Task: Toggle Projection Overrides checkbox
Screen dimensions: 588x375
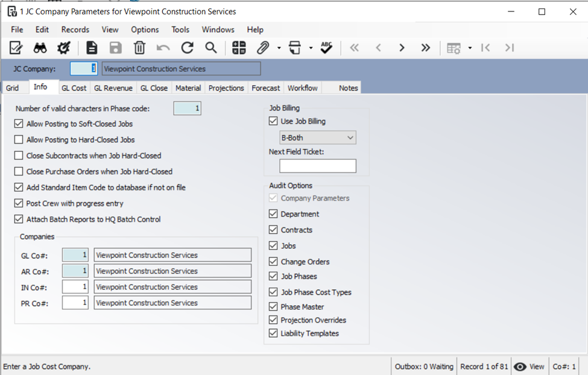Action: [x=273, y=320]
